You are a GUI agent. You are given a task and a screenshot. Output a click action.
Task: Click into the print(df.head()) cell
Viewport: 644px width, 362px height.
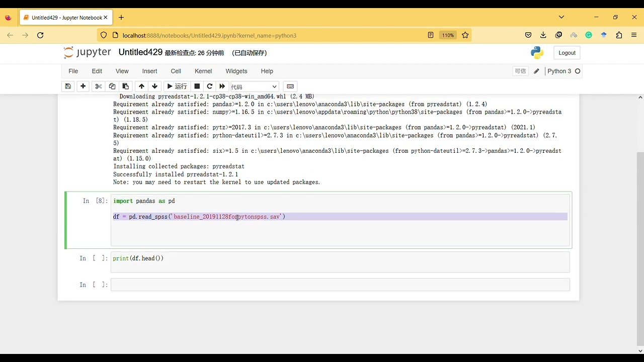[340, 262]
